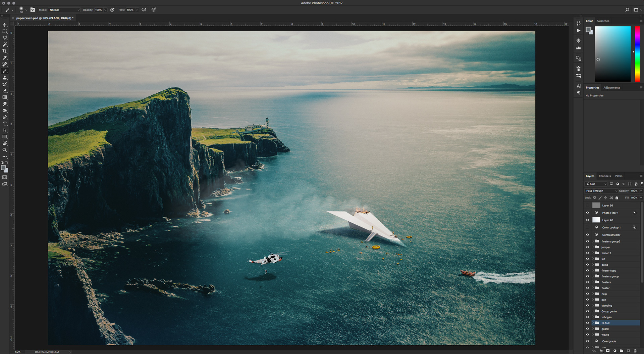
Task: Switch to the Channels tab
Action: [x=604, y=176]
